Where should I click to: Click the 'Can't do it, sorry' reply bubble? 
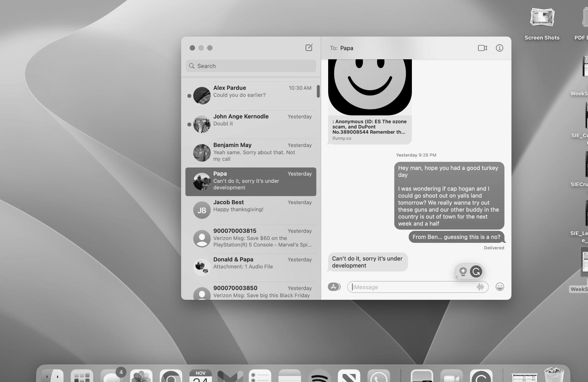tap(368, 262)
